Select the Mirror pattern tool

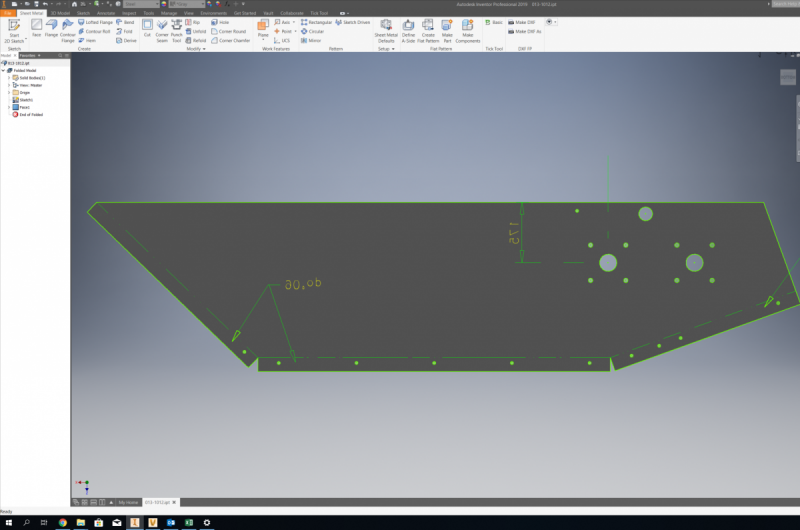click(311, 41)
